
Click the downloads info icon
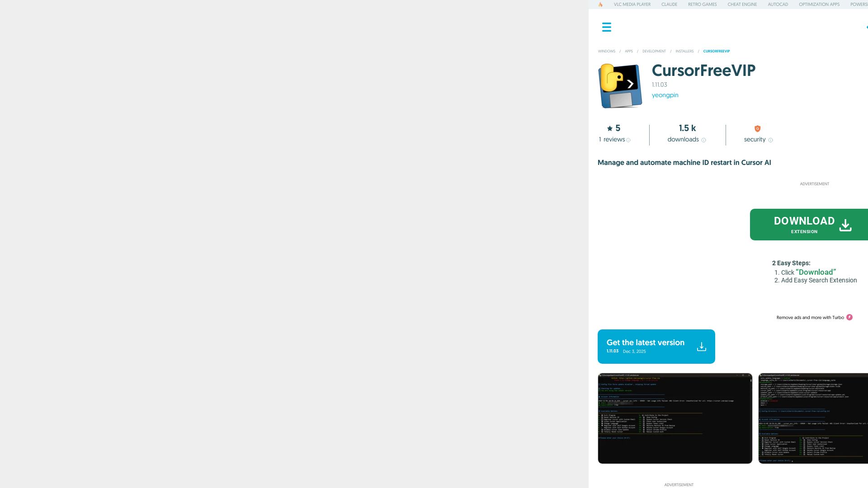pyautogui.click(x=703, y=140)
